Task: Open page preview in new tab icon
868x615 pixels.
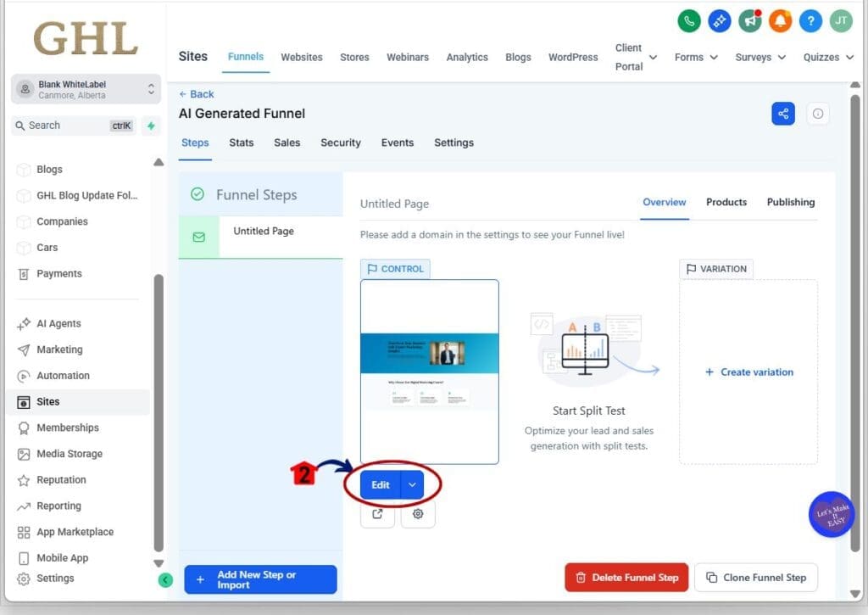Action: [x=377, y=514]
